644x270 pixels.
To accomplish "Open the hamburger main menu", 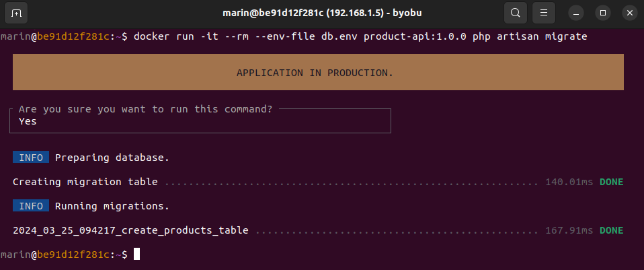I will point(544,13).
